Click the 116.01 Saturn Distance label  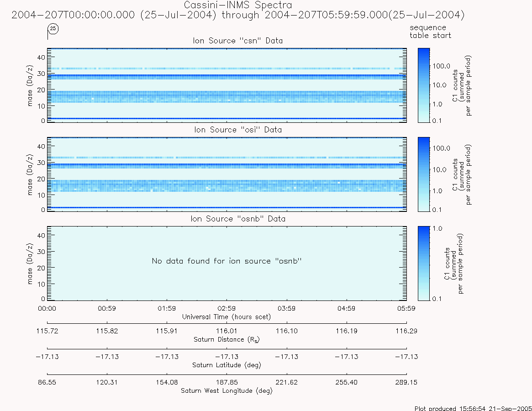(x=226, y=331)
